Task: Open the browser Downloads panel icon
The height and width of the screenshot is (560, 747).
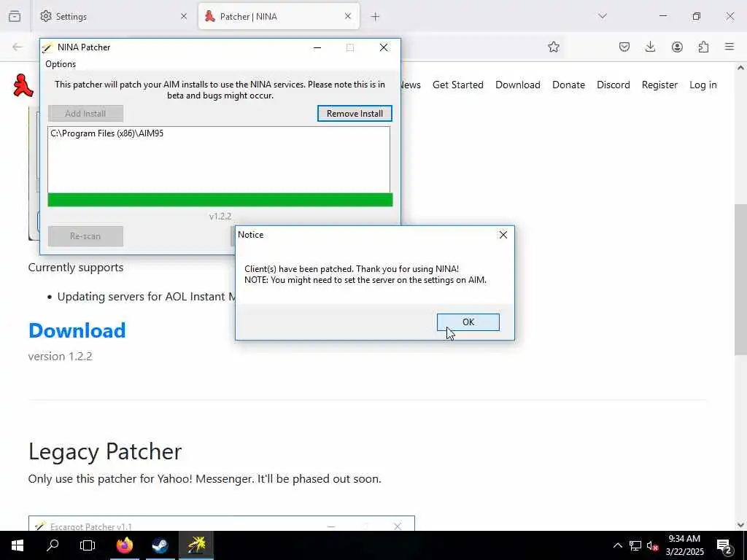Action: [650, 47]
